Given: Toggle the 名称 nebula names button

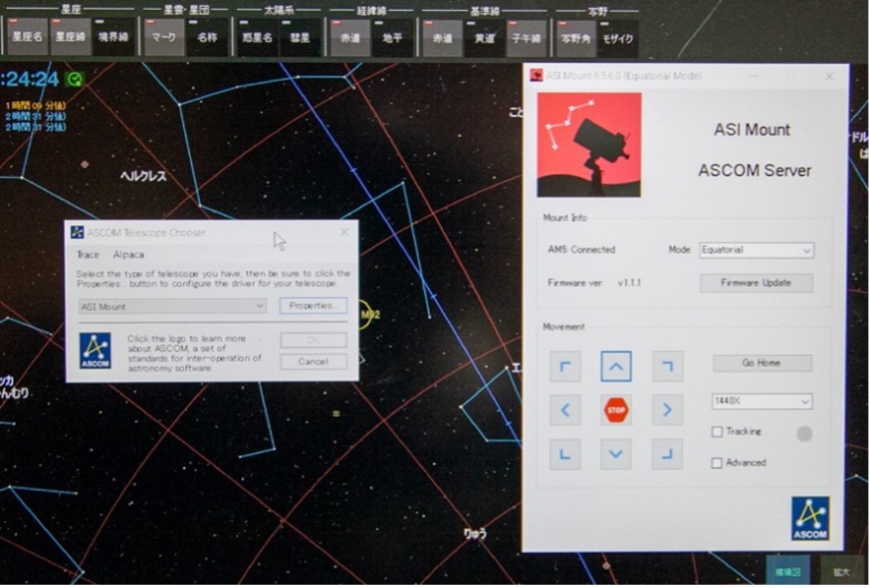Looking at the screenshot, I should point(207,37).
